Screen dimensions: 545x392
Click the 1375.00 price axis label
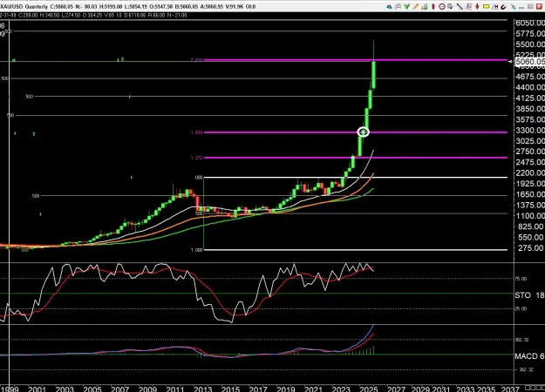click(530, 206)
